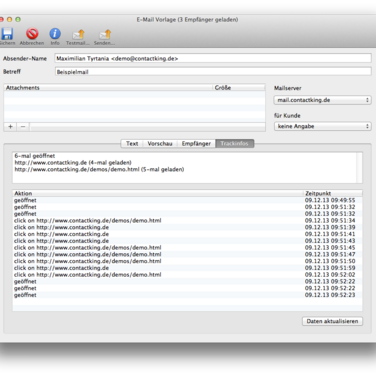Viewport: 376px width, 376px height.
Task: Select click row at 09:51:50
Action: (187, 261)
